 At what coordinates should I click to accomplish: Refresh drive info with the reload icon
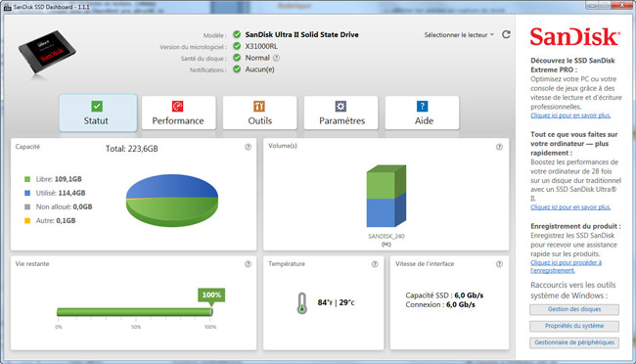(x=506, y=34)
